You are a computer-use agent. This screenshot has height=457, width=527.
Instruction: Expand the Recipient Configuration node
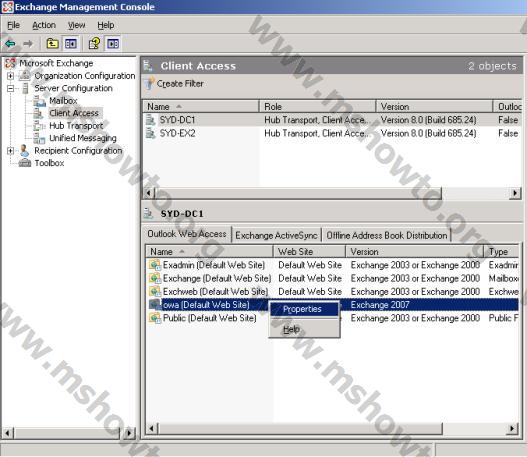click(10, 151)
